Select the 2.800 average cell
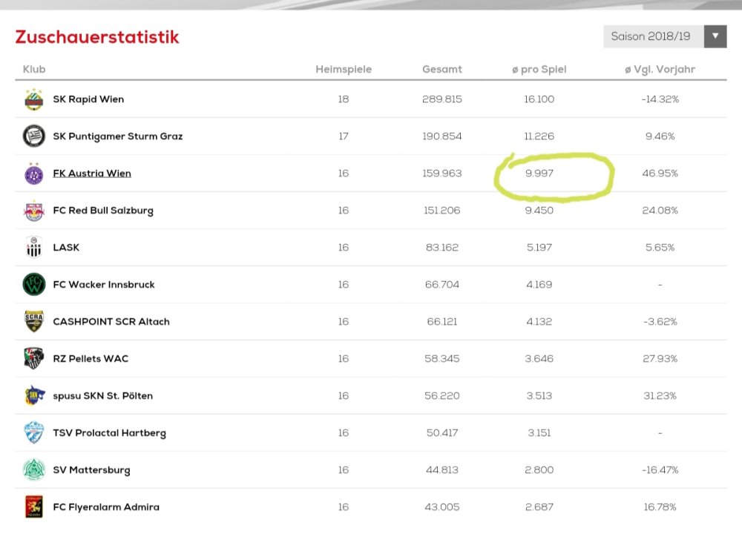The width and height of the screenshot is (742, 560). (x=539, y=470)
